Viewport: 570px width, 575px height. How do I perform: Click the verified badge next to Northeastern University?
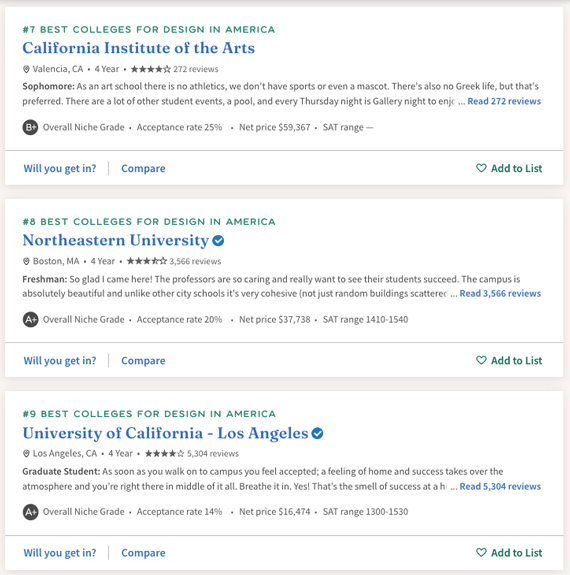tap(218, 241)
